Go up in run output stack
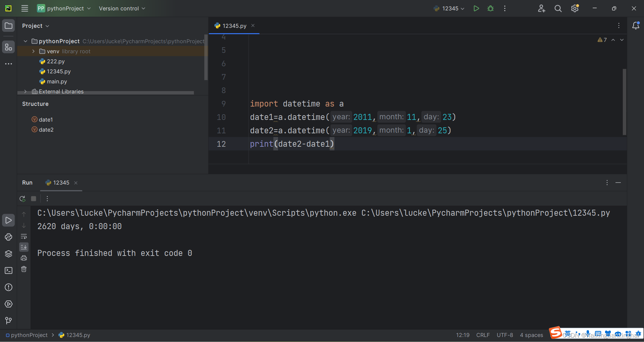 [x=24, y=214]
